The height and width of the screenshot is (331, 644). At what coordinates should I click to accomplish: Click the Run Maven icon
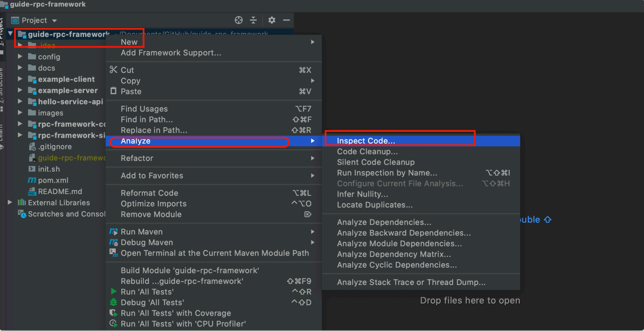pyautogui.click(x=113, y=232)
